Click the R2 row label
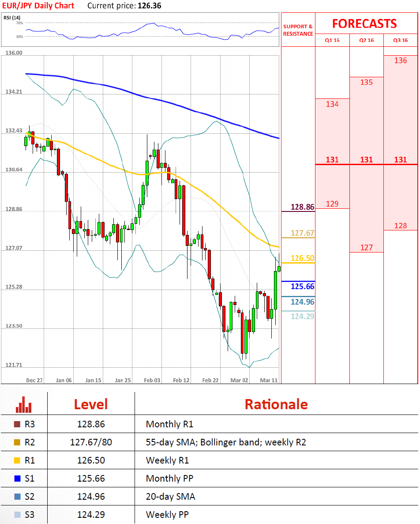This screenshot has width=420, height=524. tap(30, 442)
